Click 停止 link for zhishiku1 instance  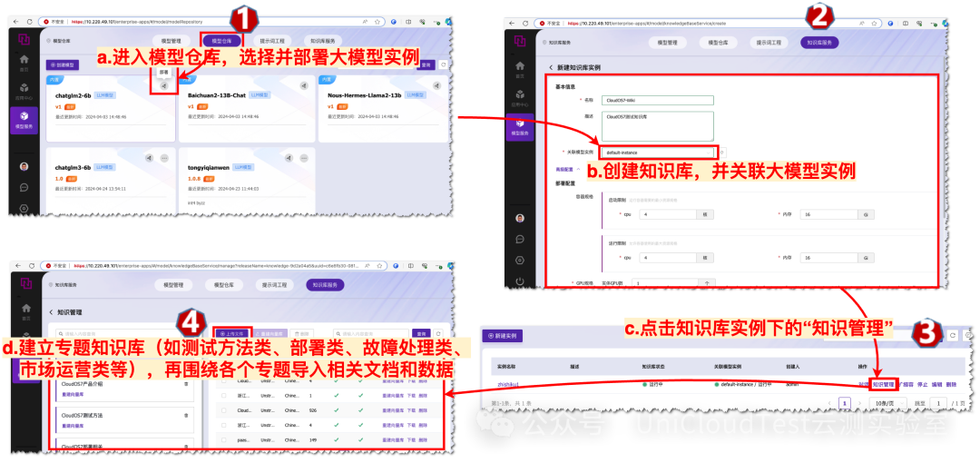pyautogui.click(x=923, y=384)
